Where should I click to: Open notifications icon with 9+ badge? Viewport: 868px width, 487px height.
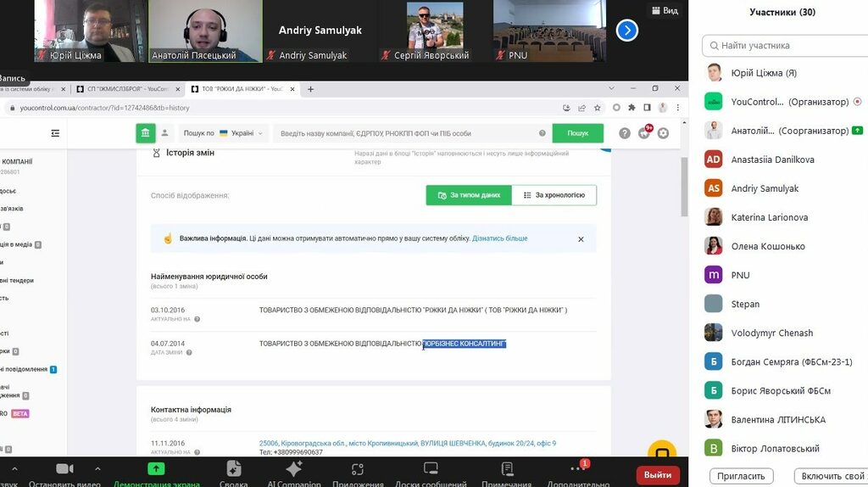click(644, 132)
